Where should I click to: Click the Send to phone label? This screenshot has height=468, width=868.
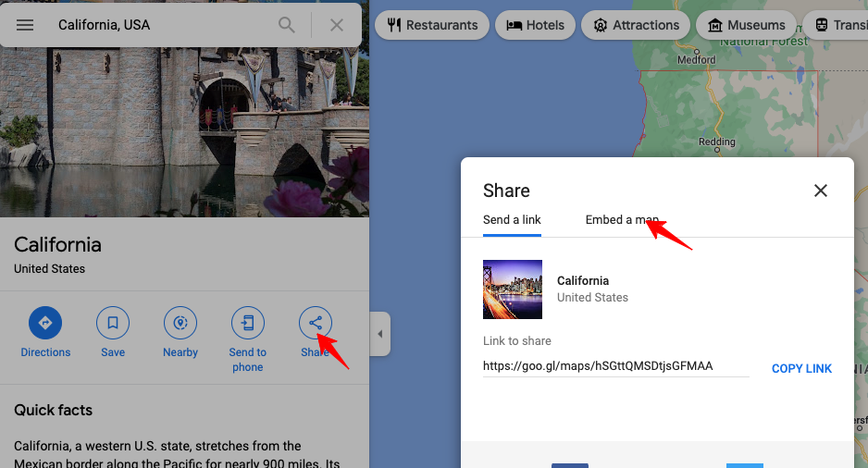pyautogui.click(x=247, y=360)
